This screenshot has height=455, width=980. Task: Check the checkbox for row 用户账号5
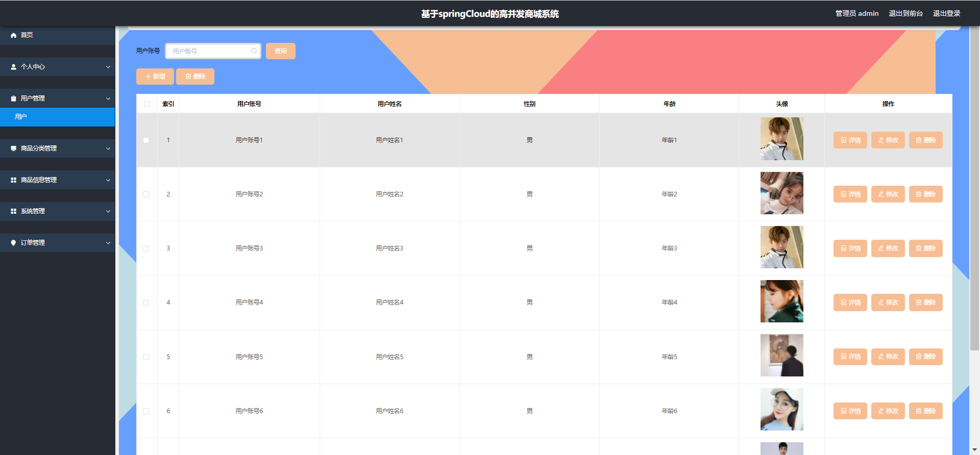coord(146,357)
